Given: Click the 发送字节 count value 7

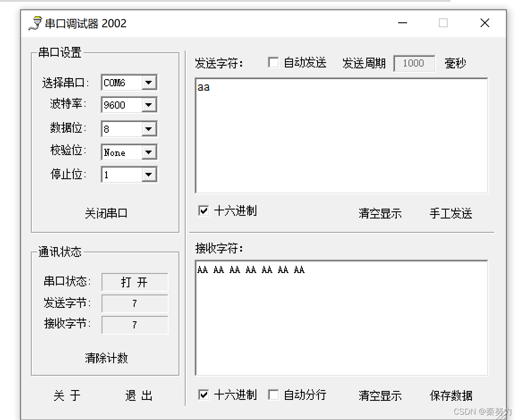Looking at the screenshot, I should click(x=135, y=303).
